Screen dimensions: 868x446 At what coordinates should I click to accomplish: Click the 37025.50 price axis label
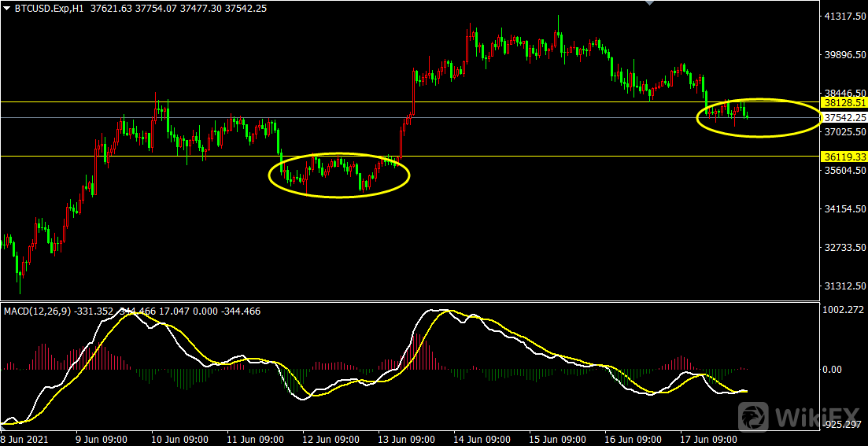844,131
